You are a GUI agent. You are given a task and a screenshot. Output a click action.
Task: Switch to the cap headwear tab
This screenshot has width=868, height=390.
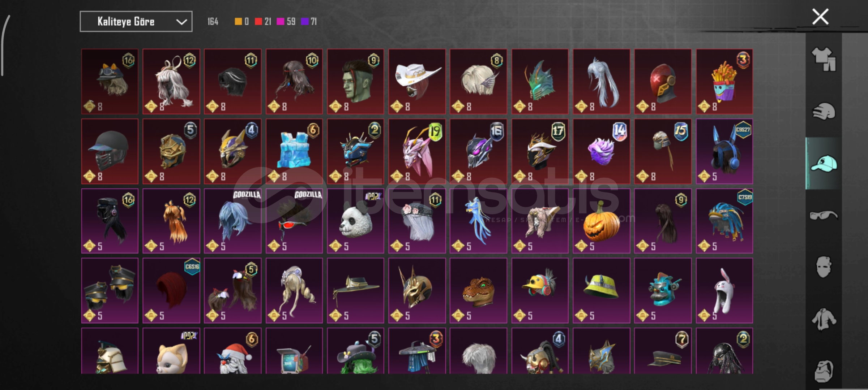(824, 163)
